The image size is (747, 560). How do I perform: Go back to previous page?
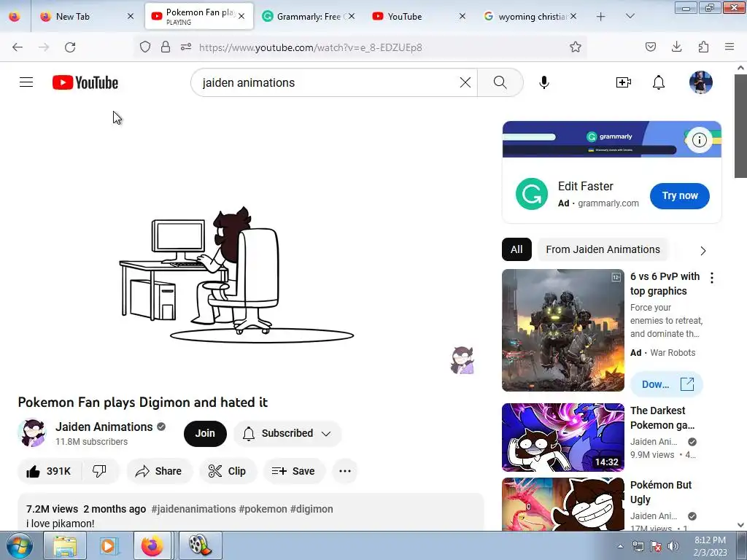click(x=18, y=47)
